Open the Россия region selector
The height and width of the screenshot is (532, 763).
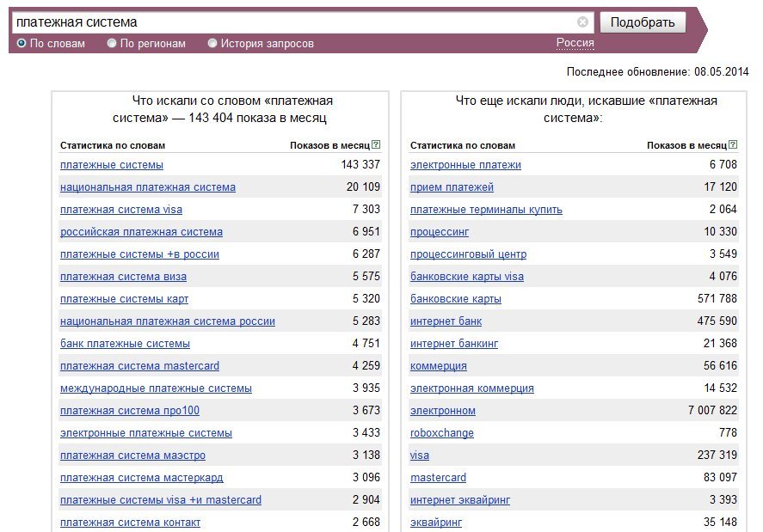[575, 43]
